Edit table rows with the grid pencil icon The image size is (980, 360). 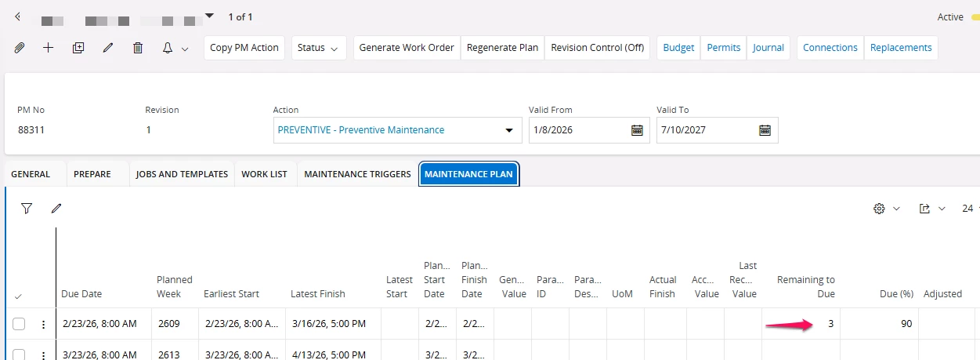tap(56, 209)
